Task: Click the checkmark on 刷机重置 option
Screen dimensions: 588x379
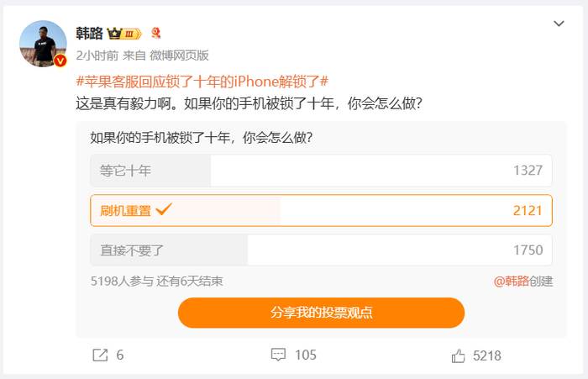Action: tap(165, 210)
